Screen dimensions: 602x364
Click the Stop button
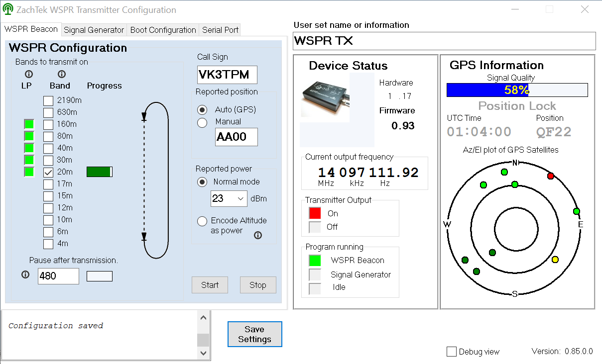point(258,285)
